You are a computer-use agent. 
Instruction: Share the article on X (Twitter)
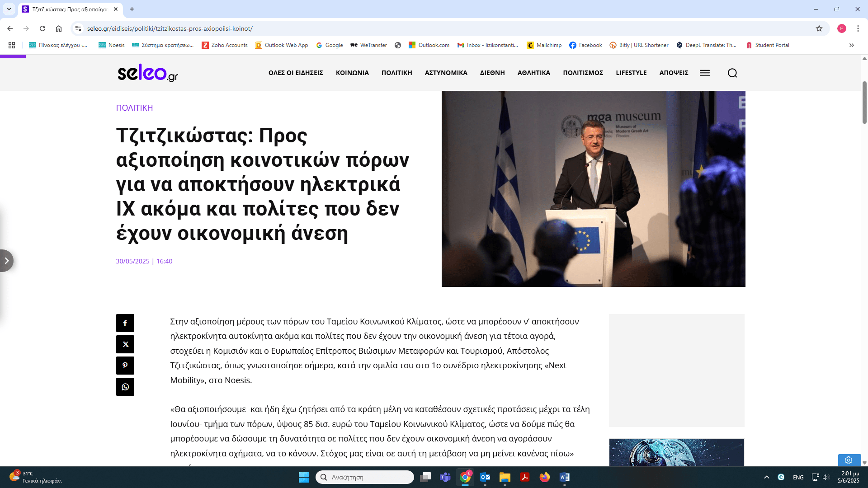[x=125, y=344]
